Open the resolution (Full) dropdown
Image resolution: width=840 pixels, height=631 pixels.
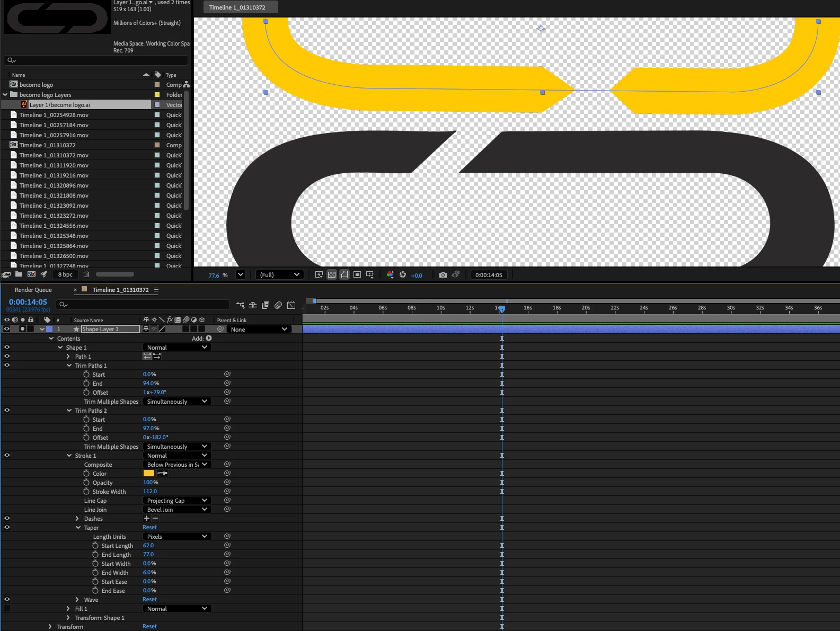tap(280, 275)
